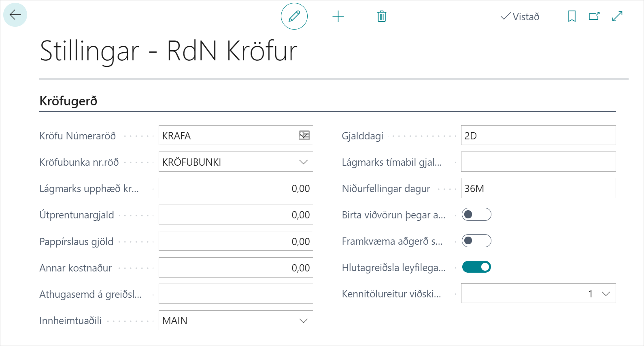
Task: Click the expand to full screen arrows
Action: pos(617,16)
